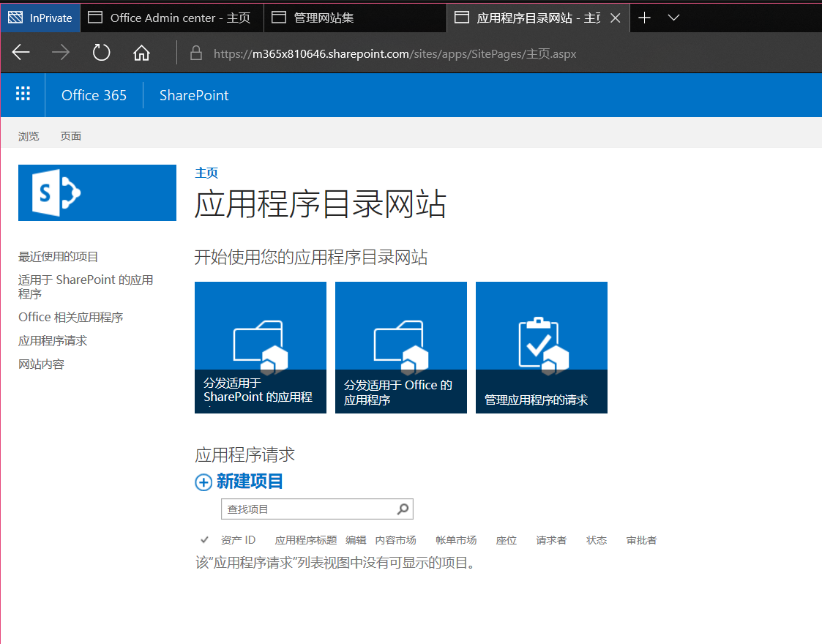This screenshot has height=644, width=822.
Task: Click the plus icon beside 新建项目
Action: coord(201,482)
